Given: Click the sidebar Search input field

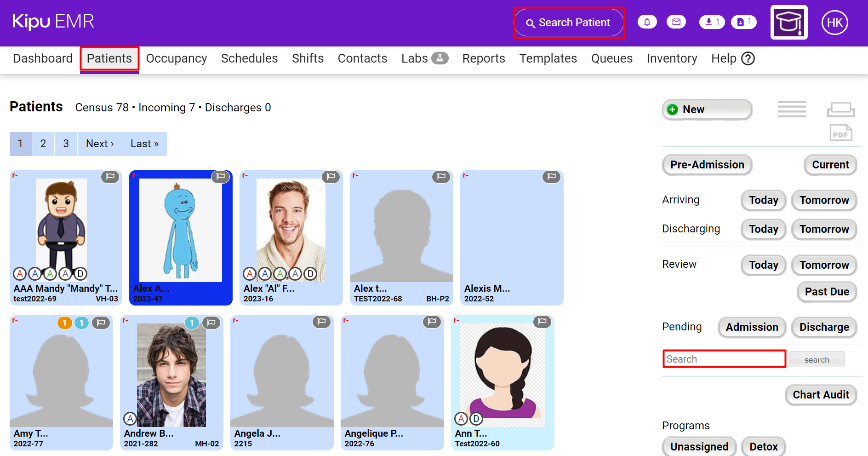Looking at the screenshot, I should pyautogui.click(x=724, y=359).
